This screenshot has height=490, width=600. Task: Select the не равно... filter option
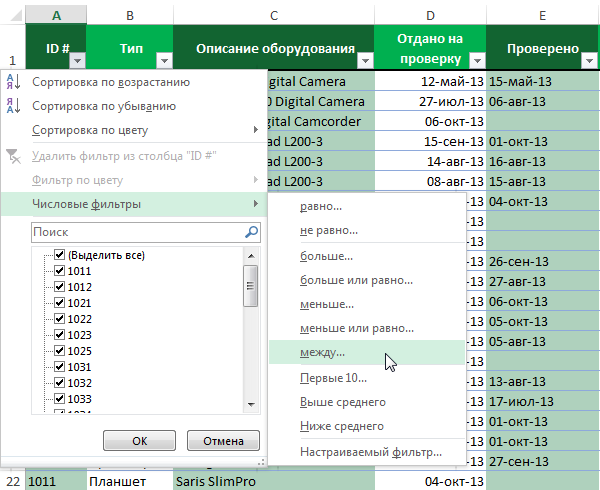(x=367, y=230)
